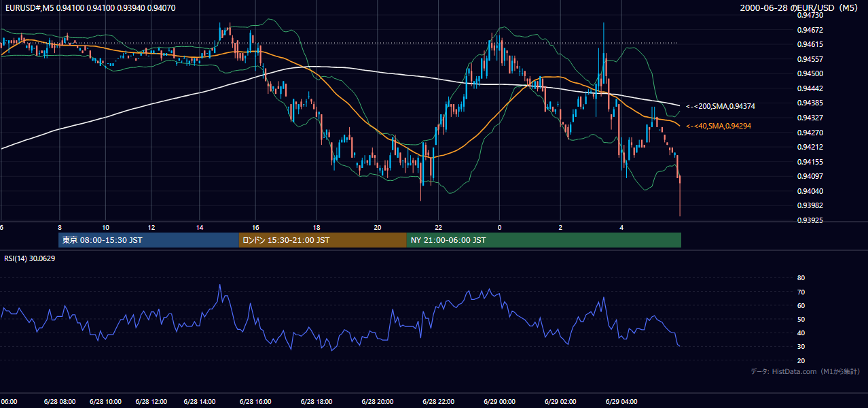Click RSI scale level 70

pyautogui.click(x=801, y=292)
